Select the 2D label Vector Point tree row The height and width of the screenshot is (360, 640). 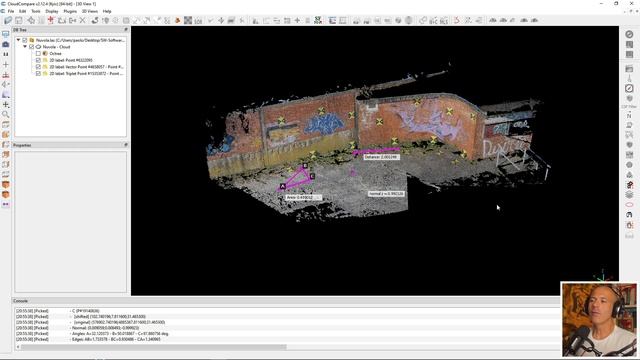click(x=86, y=67)
